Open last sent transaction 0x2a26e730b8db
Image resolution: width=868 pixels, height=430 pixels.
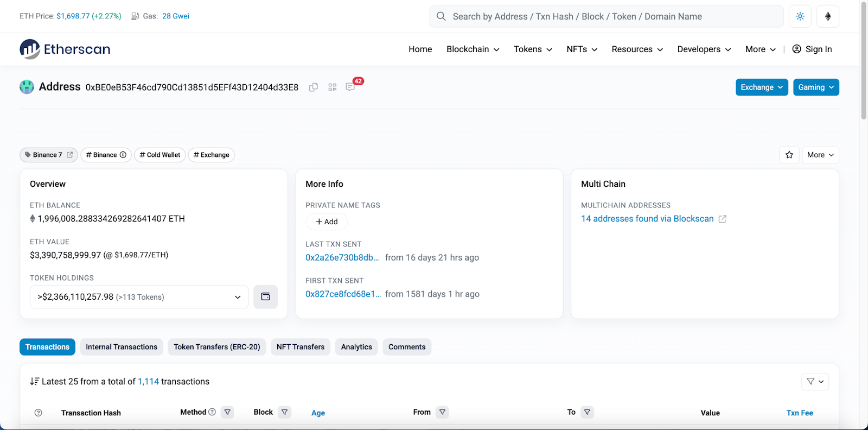coord(342,258)
